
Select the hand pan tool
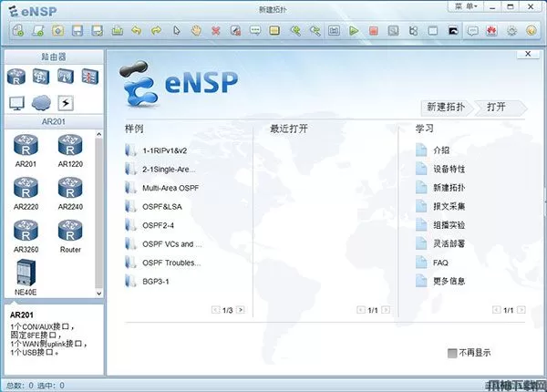pos(196,31)
